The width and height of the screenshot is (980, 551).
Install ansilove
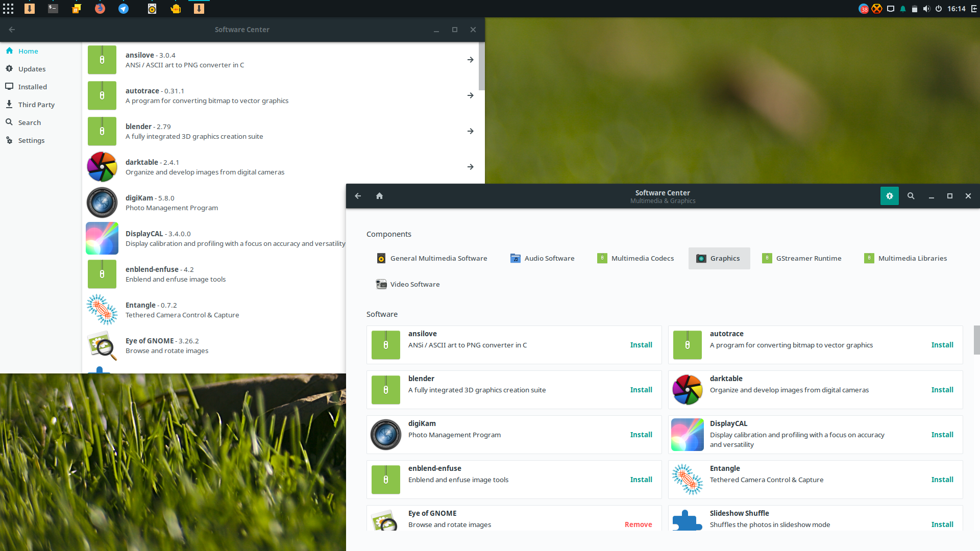click(x=641, y=345)
